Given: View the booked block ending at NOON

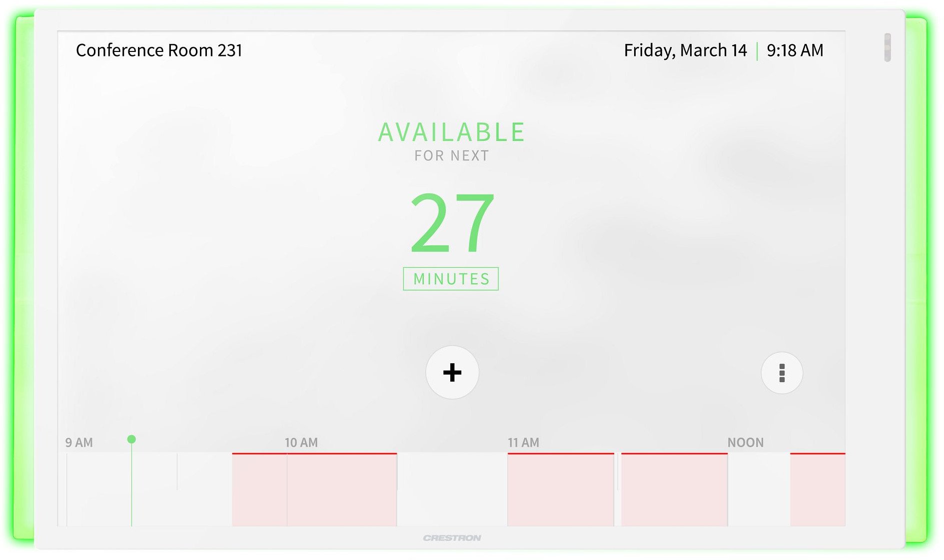Looking at the screenshot, I should click(x=674, y=490).
